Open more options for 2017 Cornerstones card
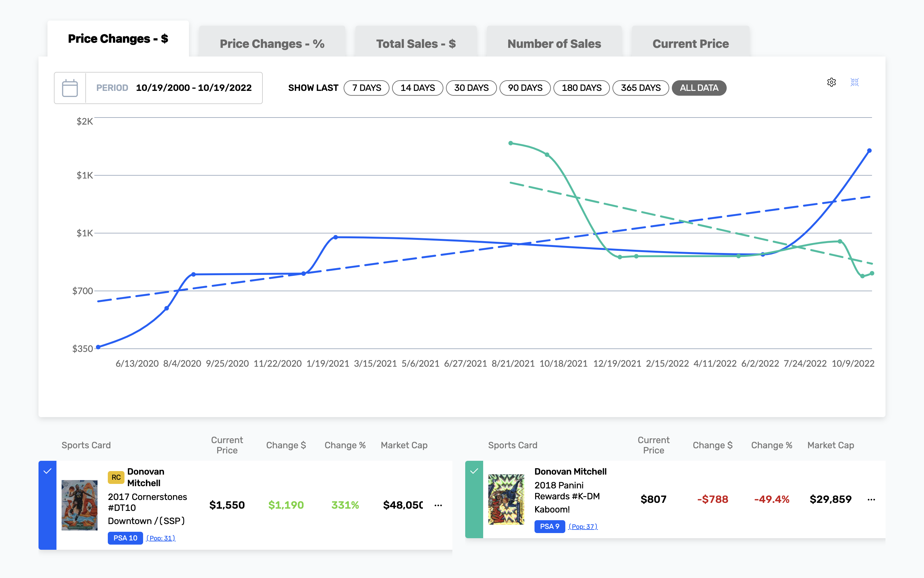The width and height of the screenshot is (924, 578). [438, 505]
